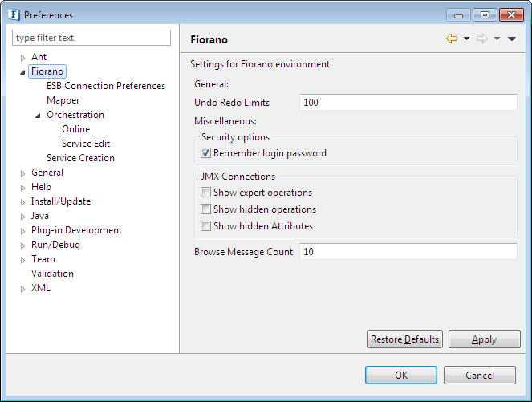Click the yellow back navigation arrow
The height and width of the screenshot is (402, 532).
tap(452, 39)
